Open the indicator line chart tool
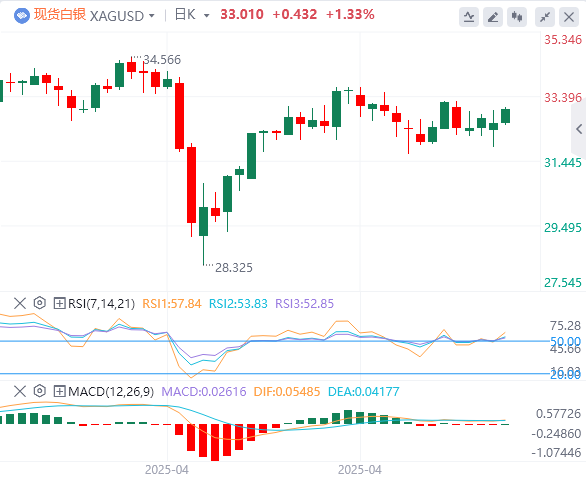586x483 pixels. click(x=469, y=17)
